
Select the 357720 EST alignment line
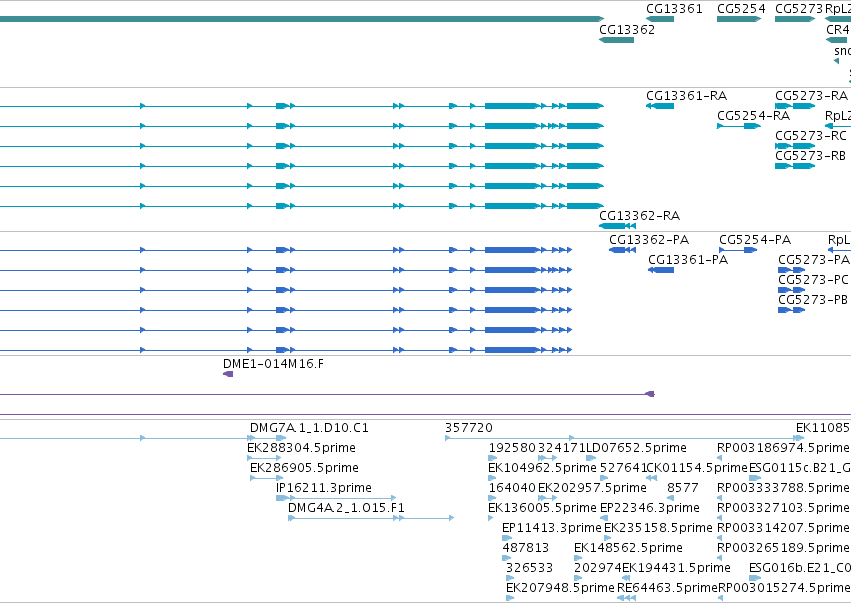point(625,438)
